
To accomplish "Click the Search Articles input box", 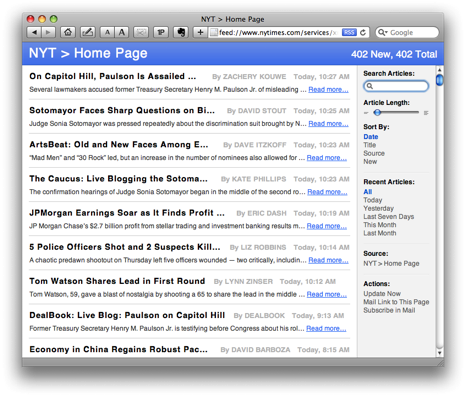I will click(x=396, y=86).
